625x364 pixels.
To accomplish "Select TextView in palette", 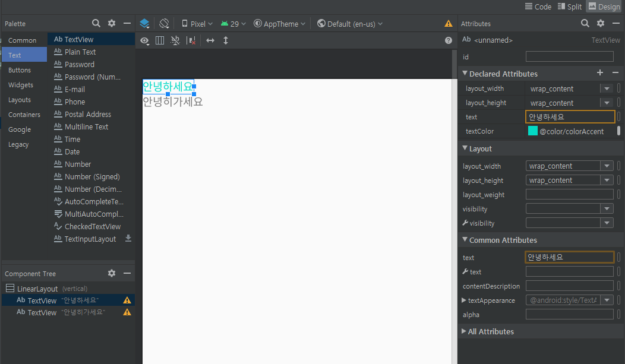I will (91, 39).
